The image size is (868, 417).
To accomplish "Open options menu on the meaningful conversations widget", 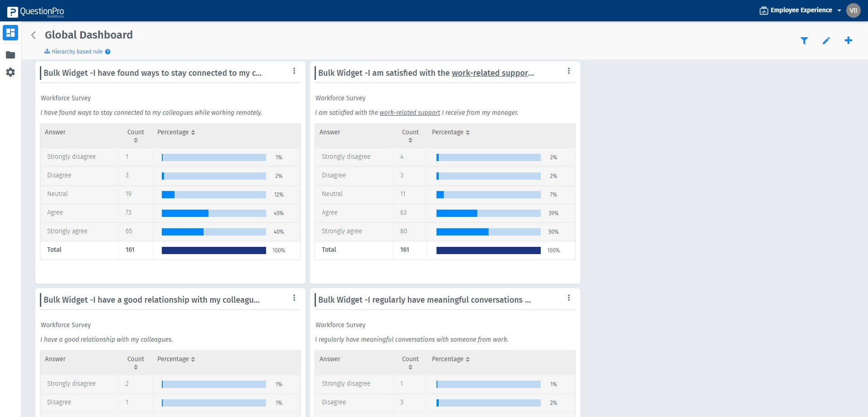I will coord(569,298).
